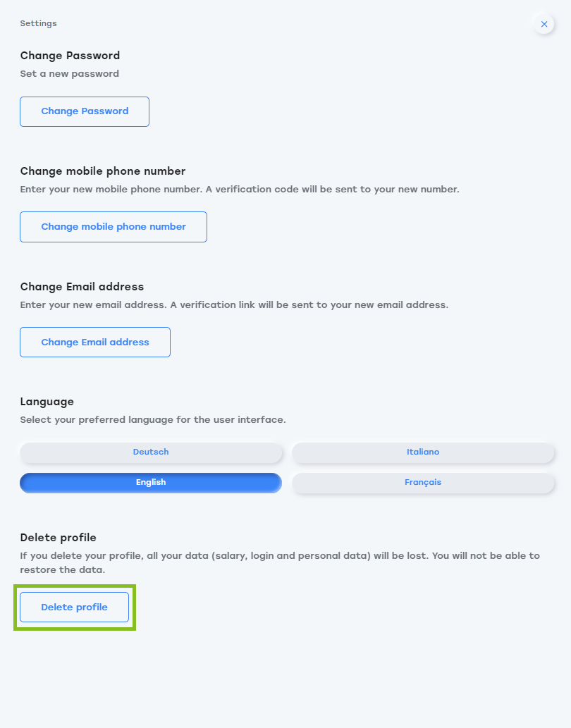Screen dimensions: 571x728
Task: Click the Change Email address heading
Action: coord(82,287)
